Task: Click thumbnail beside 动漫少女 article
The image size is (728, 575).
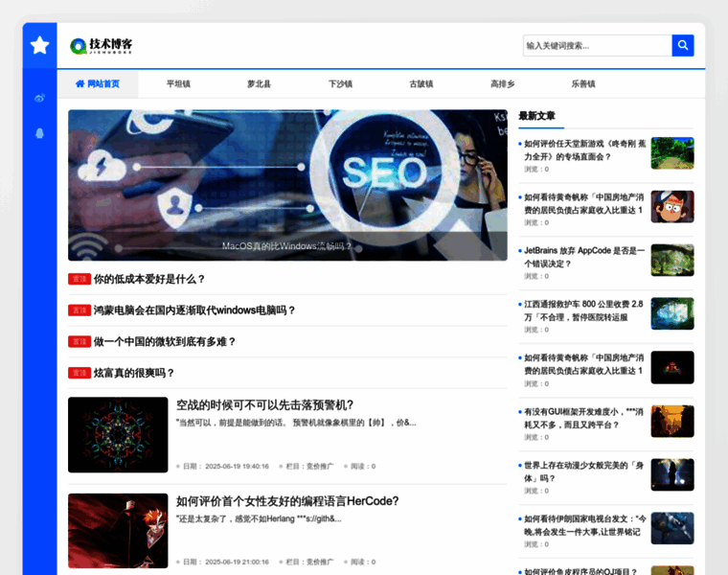Action: click(672, 474)
